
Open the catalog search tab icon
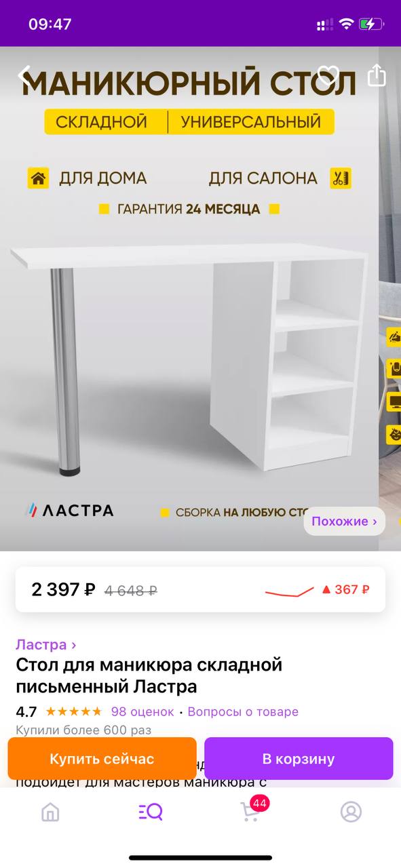tap(151, 812)
